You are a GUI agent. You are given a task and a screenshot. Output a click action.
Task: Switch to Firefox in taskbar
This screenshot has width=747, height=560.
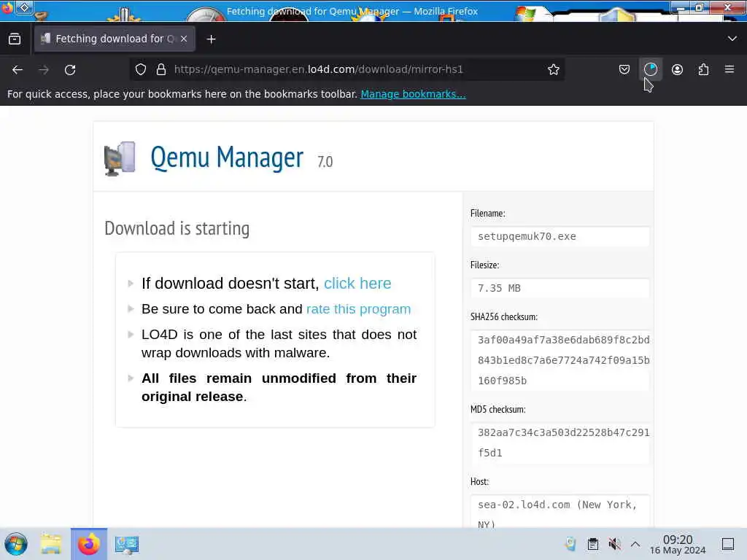point(89,544)
